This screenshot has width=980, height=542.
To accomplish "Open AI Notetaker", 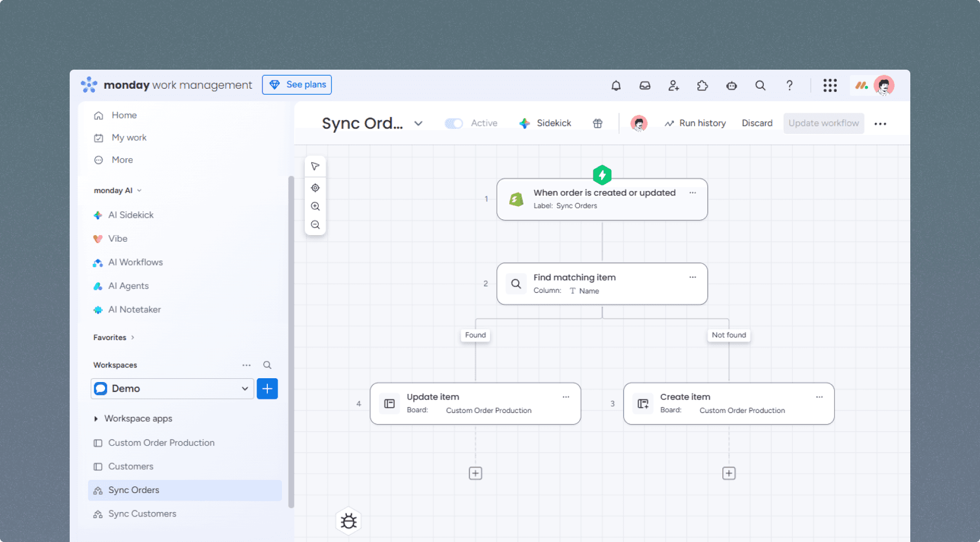I will click(x=134, y=310).
